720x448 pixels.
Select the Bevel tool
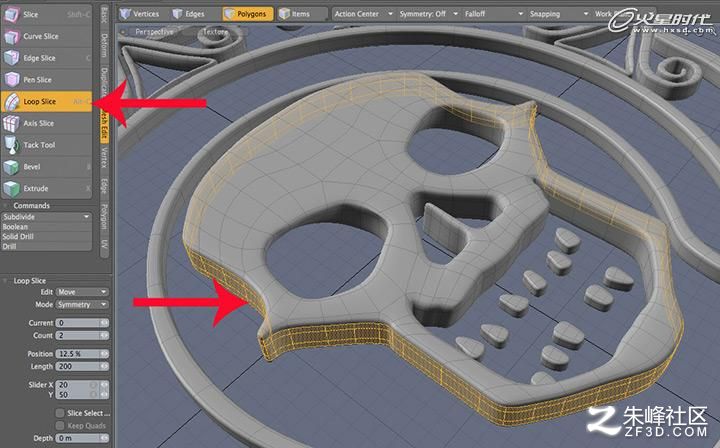(47, 167)
